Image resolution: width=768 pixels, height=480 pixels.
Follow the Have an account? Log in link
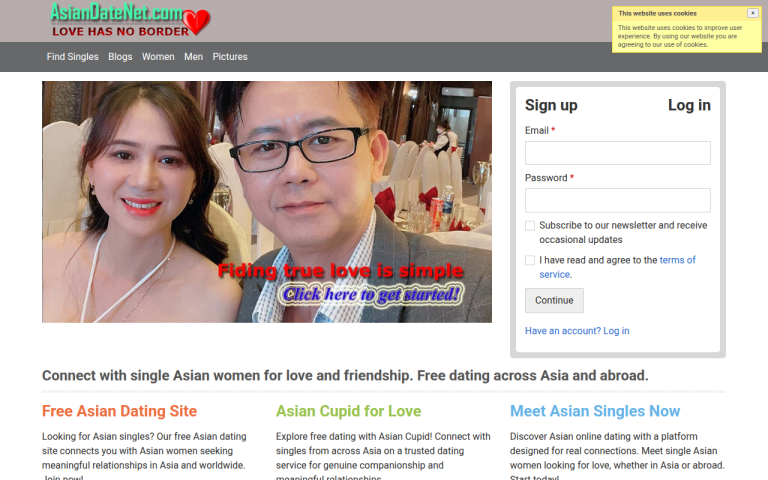click(x=577, y=331)
